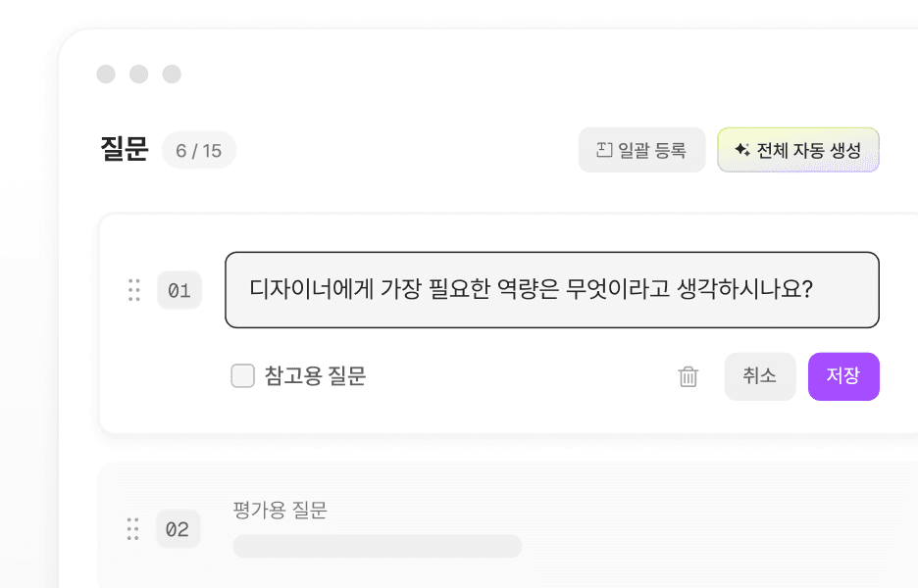Cancel editing with 취소 button

coord(760,376)
